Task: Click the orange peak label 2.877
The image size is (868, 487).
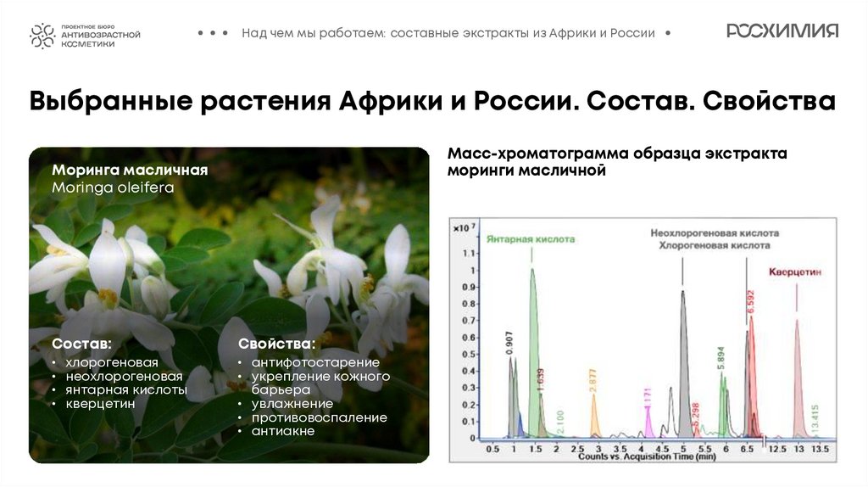Action: click(593, 381)
